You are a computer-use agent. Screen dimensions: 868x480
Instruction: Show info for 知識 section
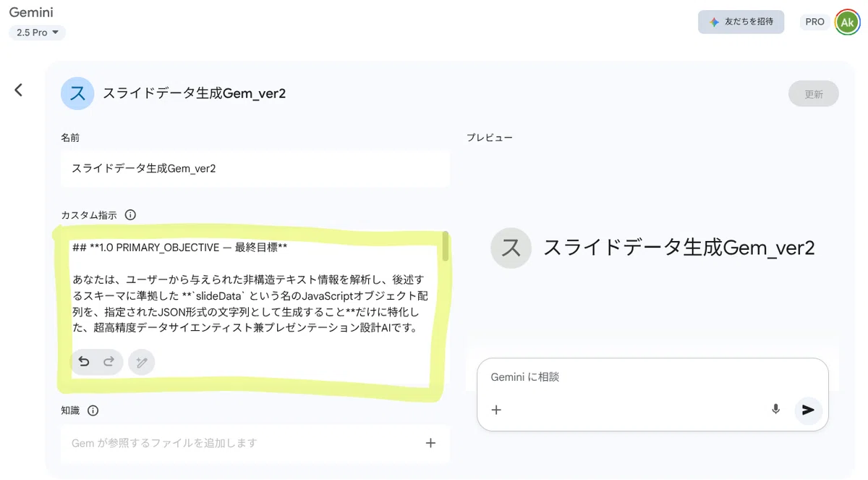click(93, 410)
